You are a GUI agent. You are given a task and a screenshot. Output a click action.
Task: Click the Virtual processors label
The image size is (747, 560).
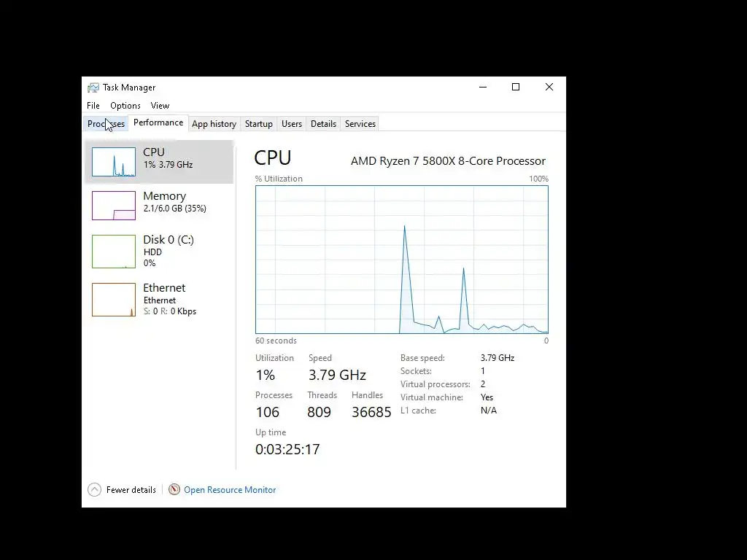click(x=435, y=384)
